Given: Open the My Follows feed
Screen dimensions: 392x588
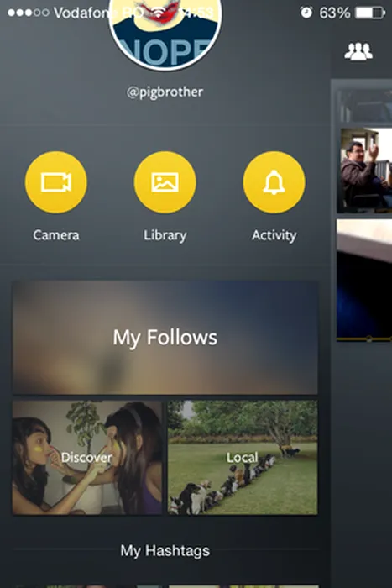Looking at the screenshot, I should pos(165,338).
